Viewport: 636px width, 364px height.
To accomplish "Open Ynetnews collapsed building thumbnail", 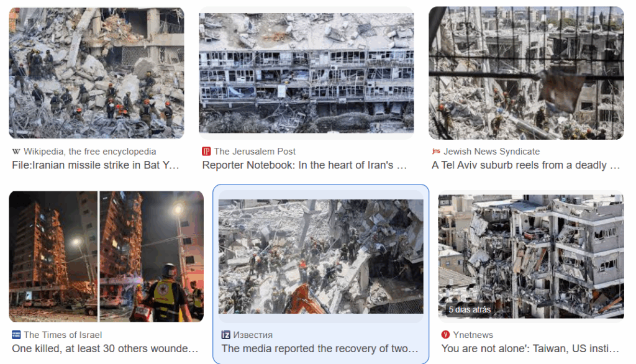I will click(x=531, y=257).
